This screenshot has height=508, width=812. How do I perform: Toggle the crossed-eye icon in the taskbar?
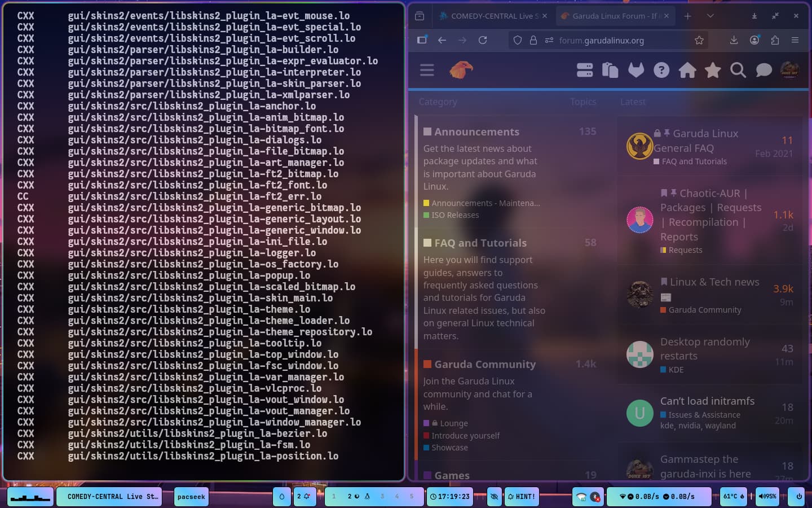pos(494,497)
